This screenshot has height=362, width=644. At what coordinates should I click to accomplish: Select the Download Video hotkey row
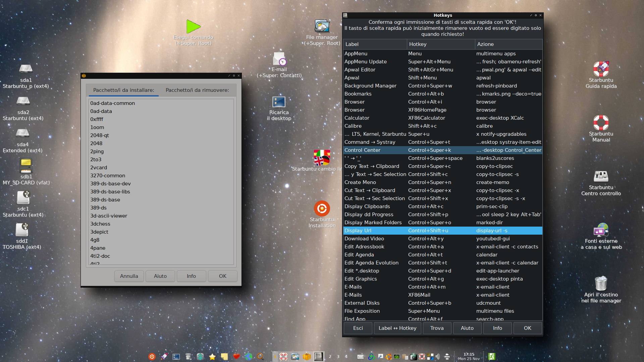pyautogui.click(x=364, y=239)
